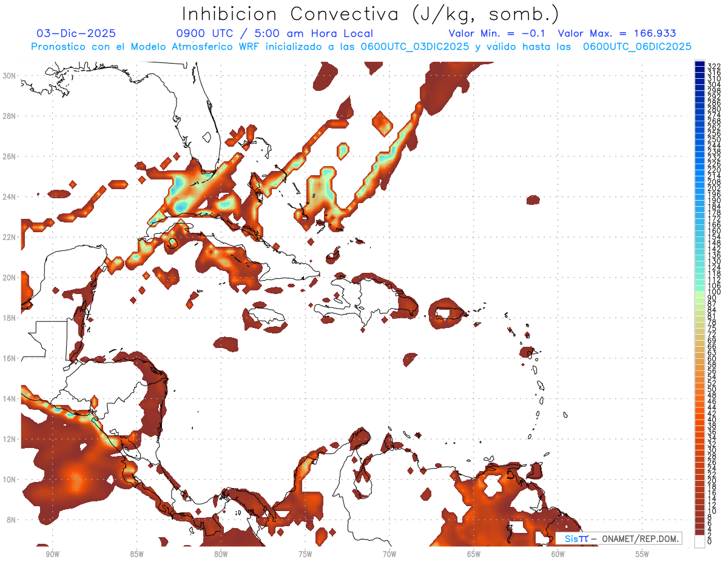Click the '85W' longitude label

(x=136, y=554)
